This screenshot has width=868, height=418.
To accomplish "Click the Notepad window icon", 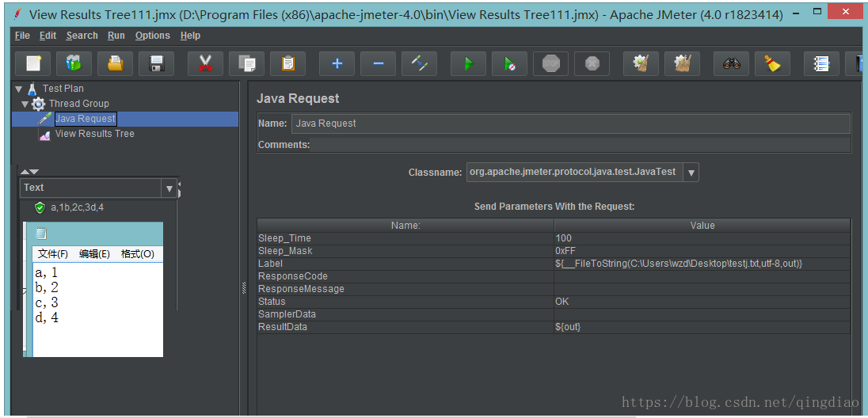I will [x=41, y=234].
